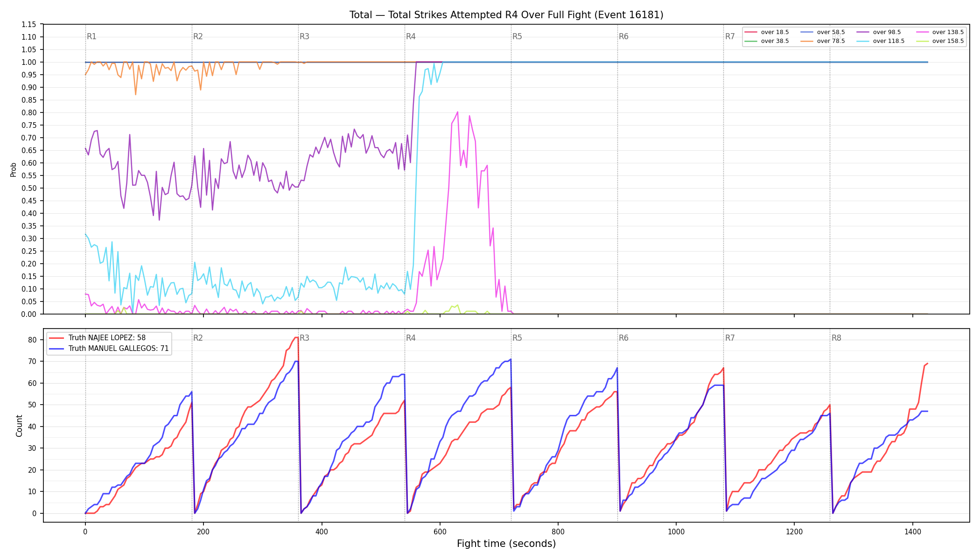Click the 'Count' y-axis label
This screenshot has width=980, height=560.
(19, 426)
